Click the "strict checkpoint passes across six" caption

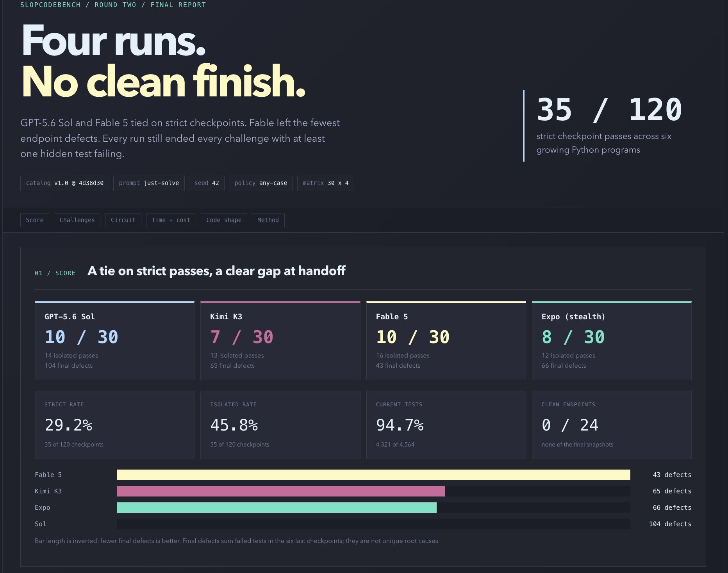(604, 136)
